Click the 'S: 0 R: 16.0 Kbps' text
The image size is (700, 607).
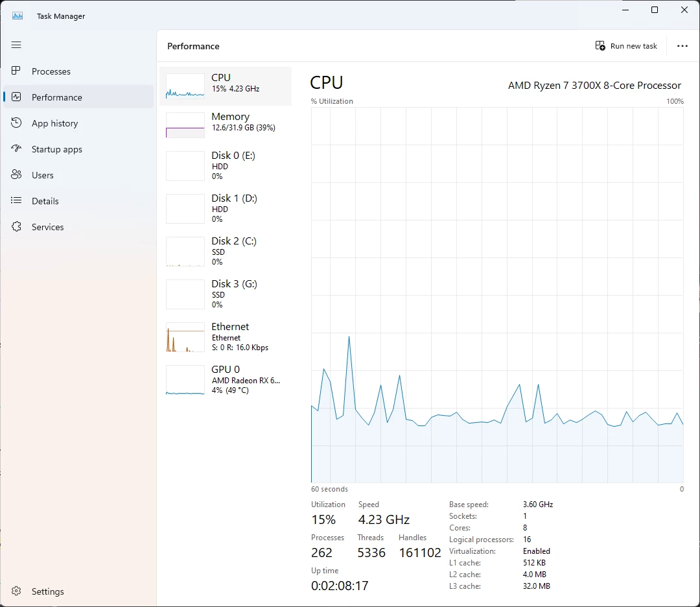[x=240, y=348]
